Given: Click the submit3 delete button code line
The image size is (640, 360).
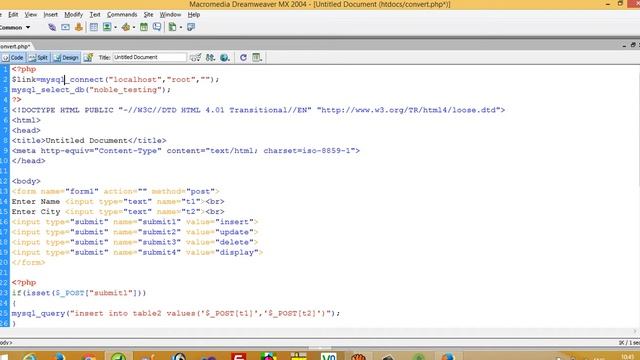Looking at the screenshot, I should [135, 242].
